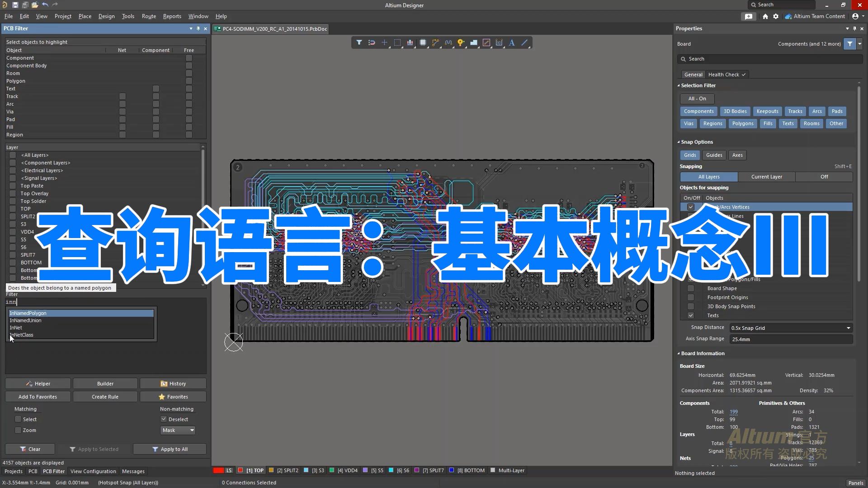Enable the Board Shape snapping checkbox
Screen dimensions: 868x488
tap(691, 288)
